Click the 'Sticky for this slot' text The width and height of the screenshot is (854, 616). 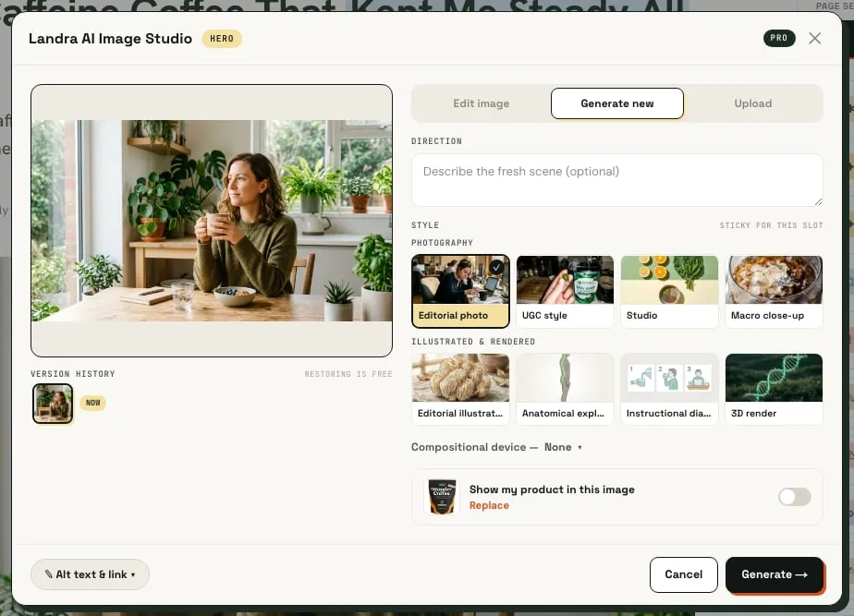pyautogui.click(x=771, y=225)
